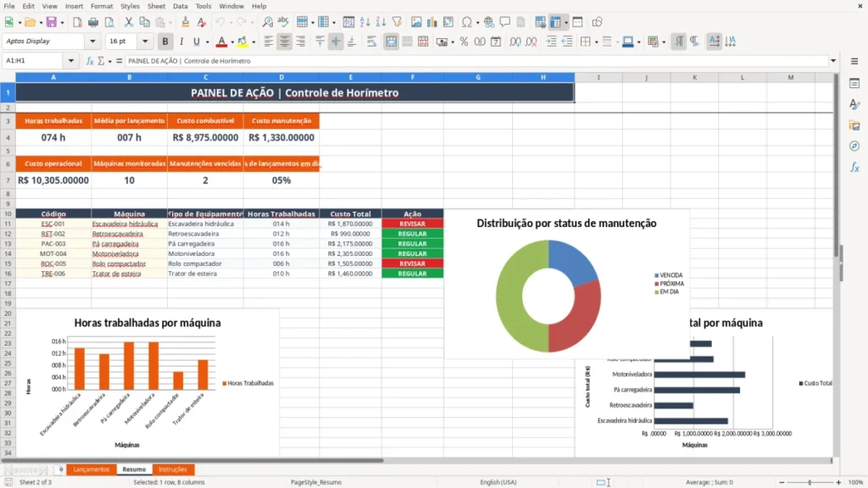Open the Font Name dropdown arrow

(92, 41)
